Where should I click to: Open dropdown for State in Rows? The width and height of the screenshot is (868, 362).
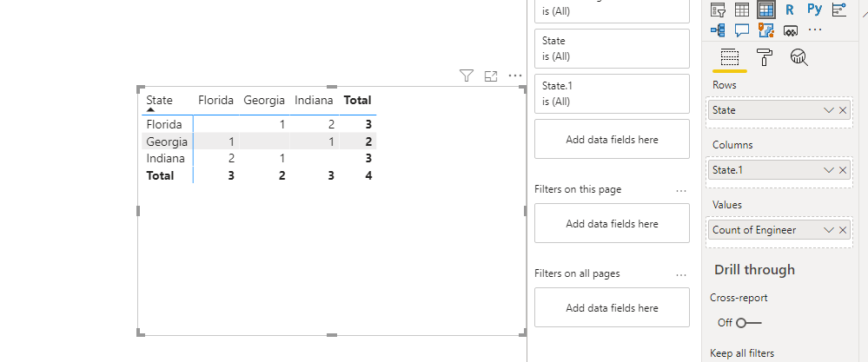[x=829, y=110]
